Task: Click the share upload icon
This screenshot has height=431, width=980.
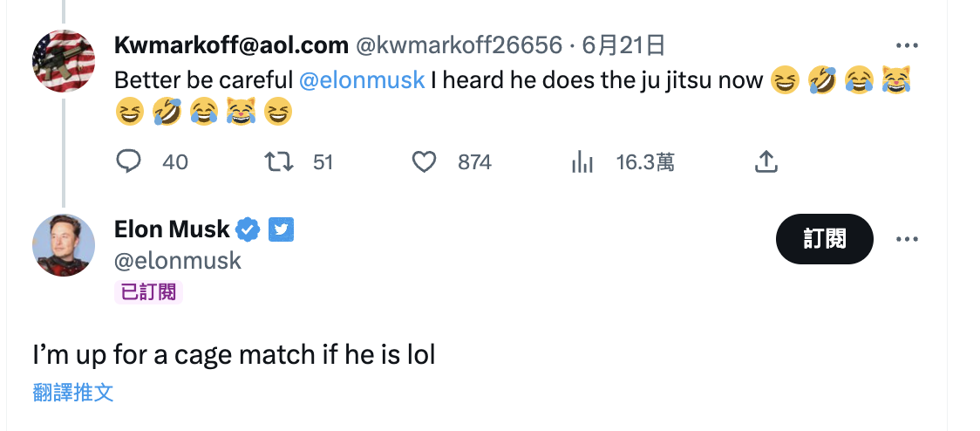Action: [x=766, y=162]
